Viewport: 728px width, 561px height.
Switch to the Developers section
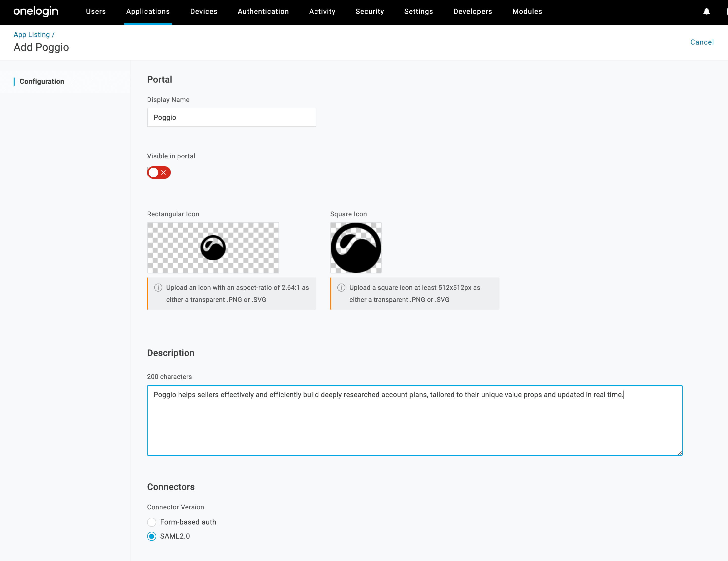(x=472, y=11)
